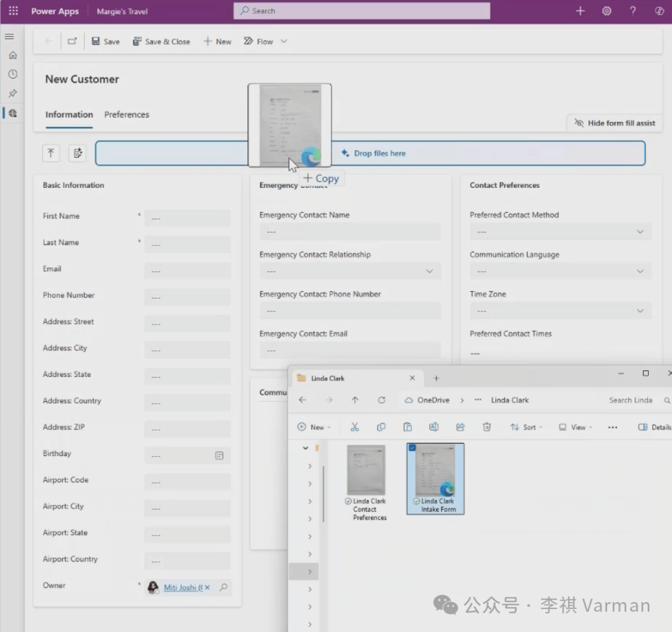672x632 pixels.
Task: Click the Rename icon in File Explorer
Action: tap(434, 427)
